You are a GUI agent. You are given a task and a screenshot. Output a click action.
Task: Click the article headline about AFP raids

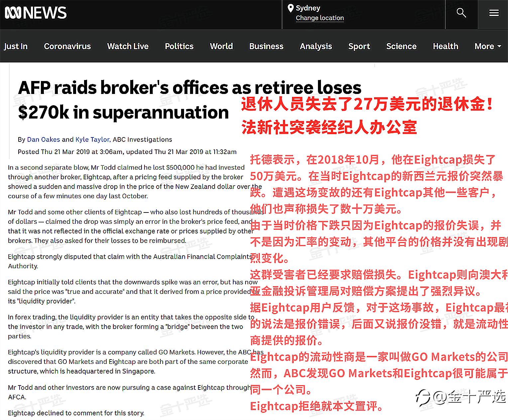(x=189, y=100)
